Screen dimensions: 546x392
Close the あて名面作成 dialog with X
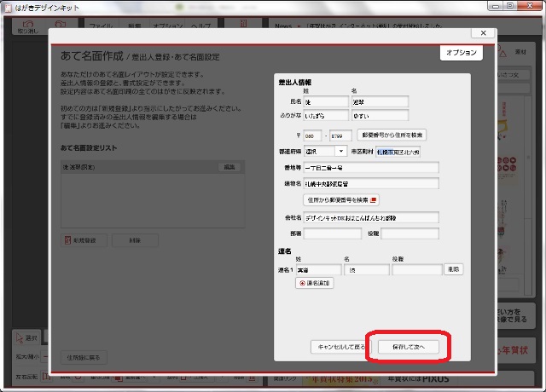pos(484,32)
